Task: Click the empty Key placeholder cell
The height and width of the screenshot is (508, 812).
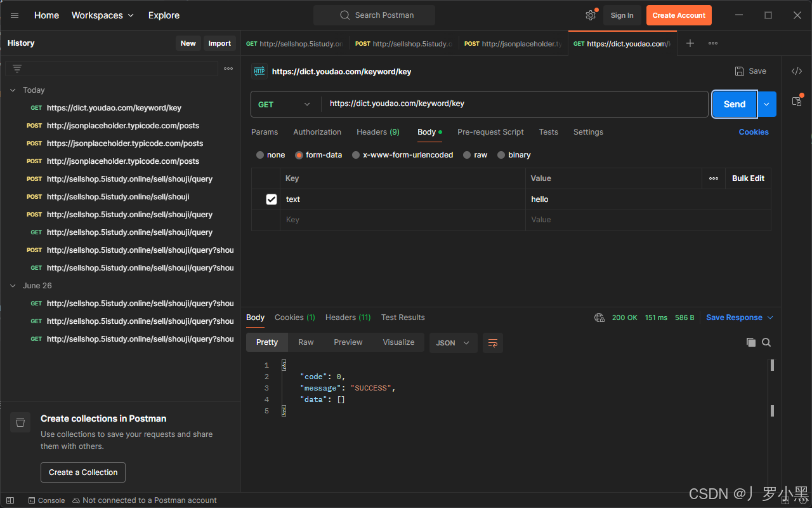Action: [403, 220]
